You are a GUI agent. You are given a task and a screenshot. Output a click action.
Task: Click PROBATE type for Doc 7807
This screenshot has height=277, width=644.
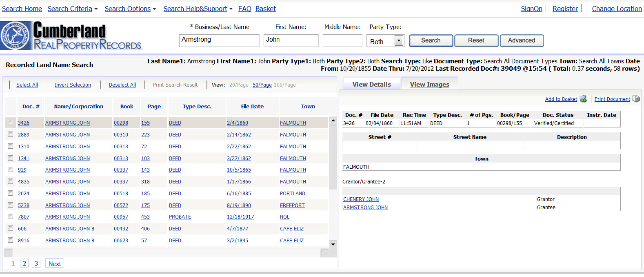pyautogui.click(x=180, y=217)
